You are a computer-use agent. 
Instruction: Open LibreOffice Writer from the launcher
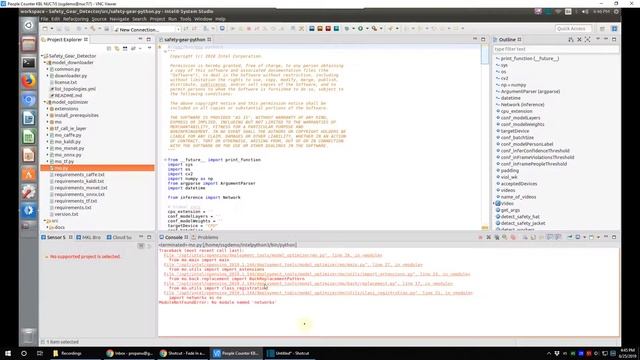click(x=29, y=118)
